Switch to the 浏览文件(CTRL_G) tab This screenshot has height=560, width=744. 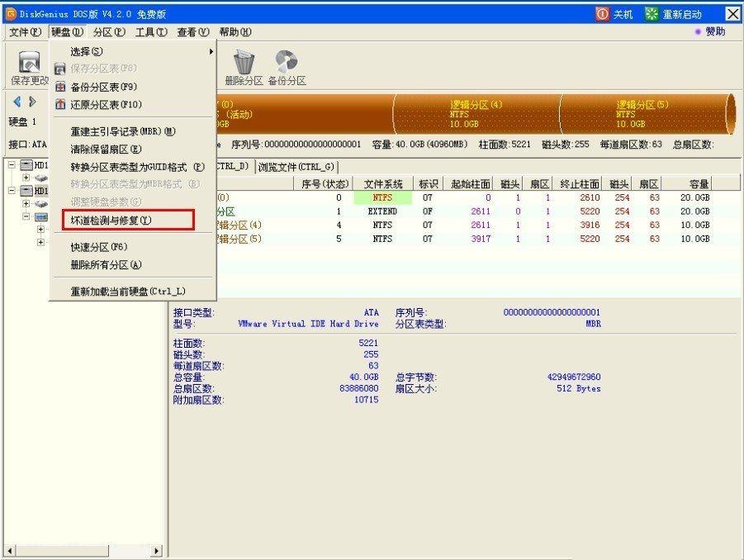coord(296,167)
